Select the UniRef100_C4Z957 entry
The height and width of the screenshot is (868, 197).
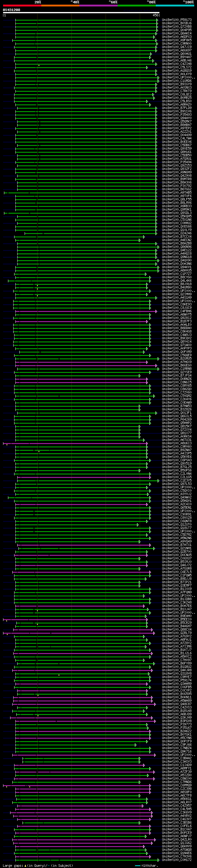coord(177,805)
